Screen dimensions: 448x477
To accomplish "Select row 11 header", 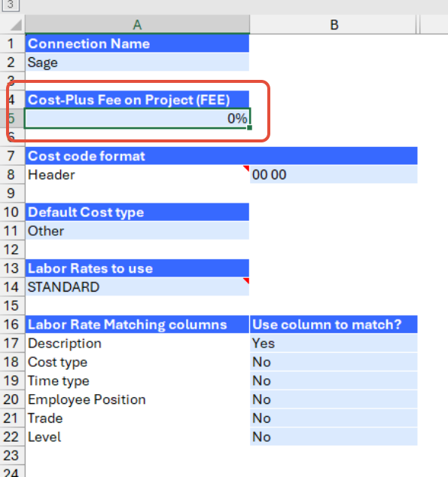I will pyautogui.click(x=13, y=231).
